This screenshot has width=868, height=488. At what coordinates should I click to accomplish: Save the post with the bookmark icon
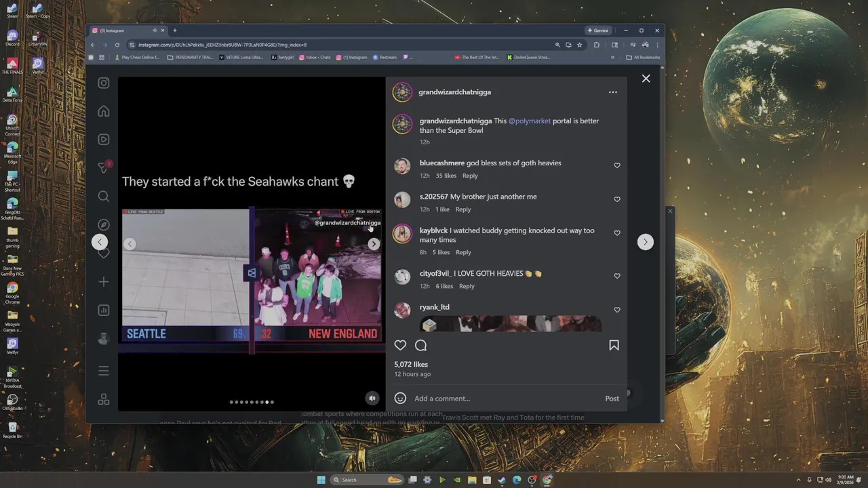pyautogui.click(x=614, y=346)
